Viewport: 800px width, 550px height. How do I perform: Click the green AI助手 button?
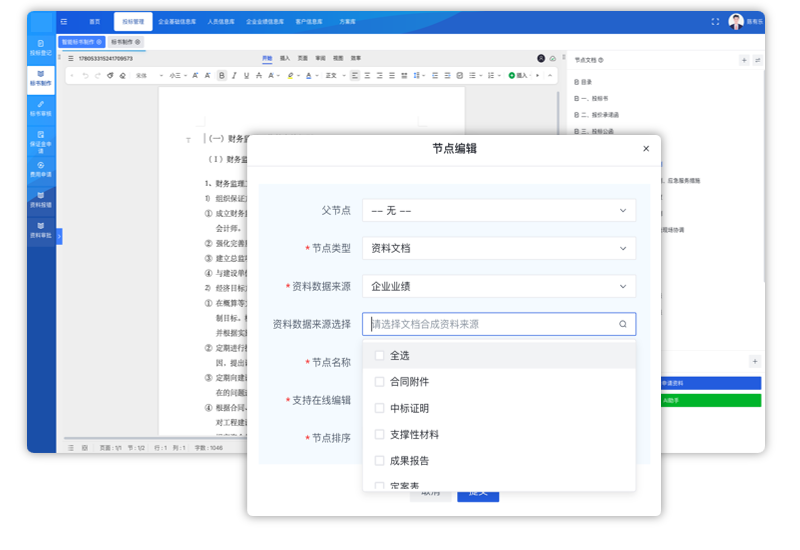pyautogui.click(x=711, y=401)
